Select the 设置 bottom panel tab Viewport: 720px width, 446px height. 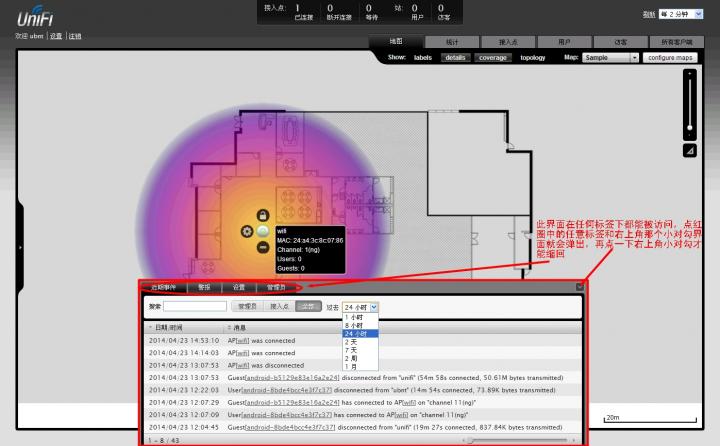coord(239,287)
